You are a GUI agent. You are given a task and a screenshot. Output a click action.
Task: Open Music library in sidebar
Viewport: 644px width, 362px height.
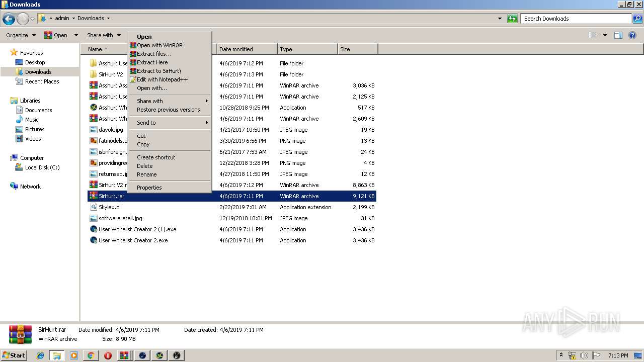point(32,120)
